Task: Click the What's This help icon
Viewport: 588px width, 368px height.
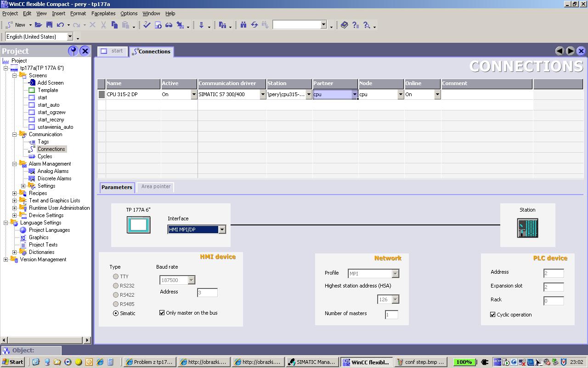Action: [x=355, y=25]
